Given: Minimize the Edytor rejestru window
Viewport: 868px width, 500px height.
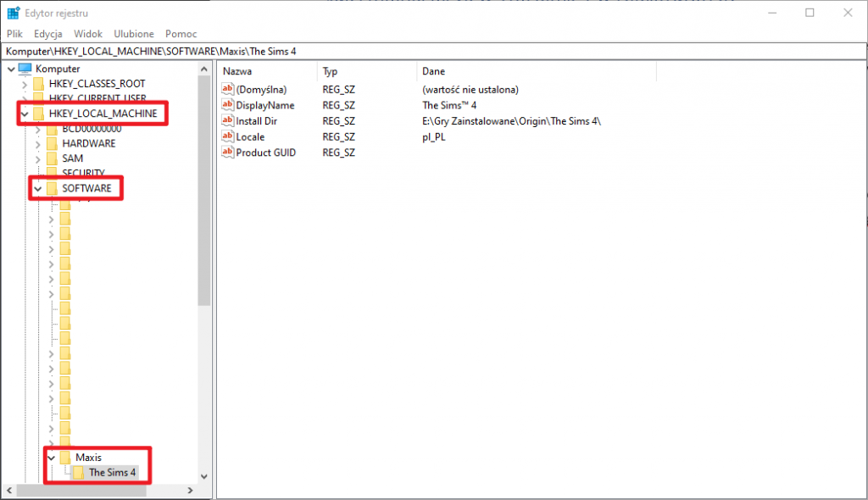Looking at the screenshot, I should coord(772,13).
